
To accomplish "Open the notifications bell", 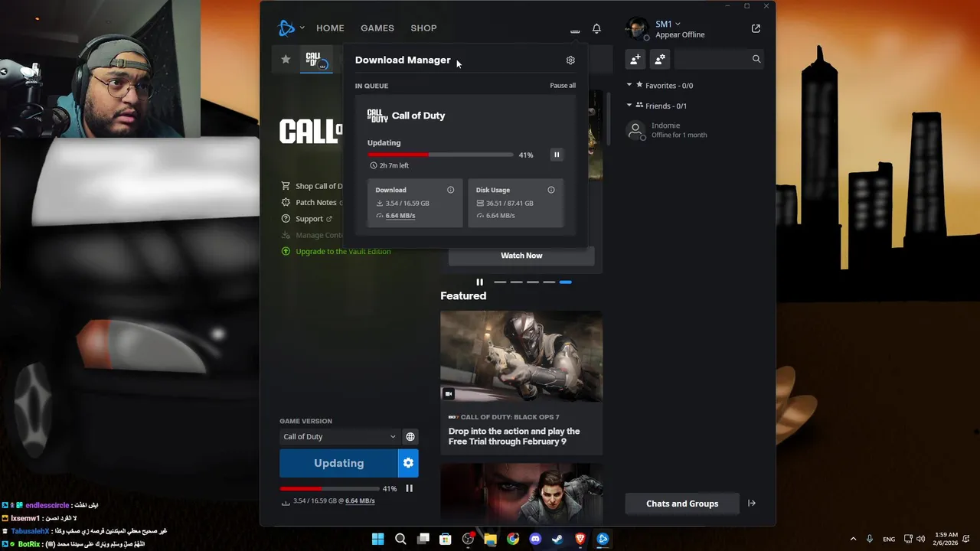I will [596, 28].
